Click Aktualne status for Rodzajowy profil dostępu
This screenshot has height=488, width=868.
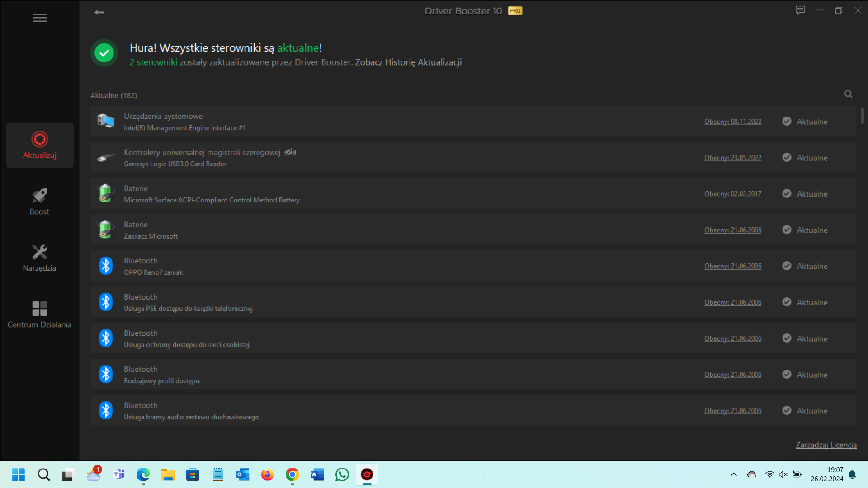tap(812, 375)
